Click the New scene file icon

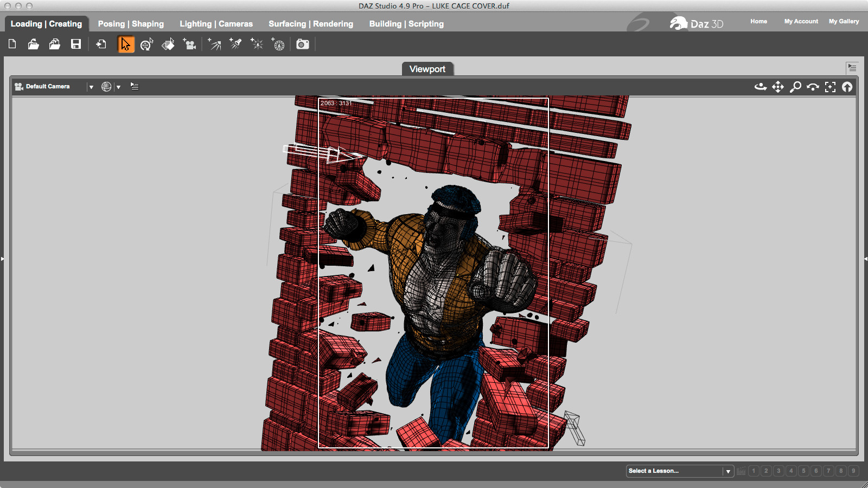click(x=12, y=44)
